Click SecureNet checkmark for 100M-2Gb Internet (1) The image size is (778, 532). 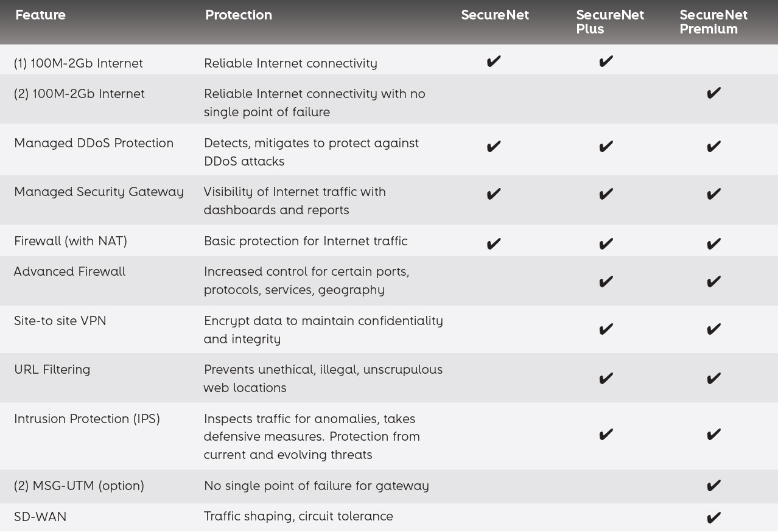point(494,61)
